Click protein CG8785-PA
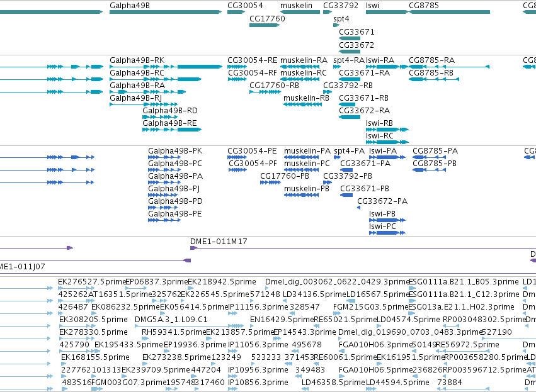The image size is (536, 392). tap(435, 151)
